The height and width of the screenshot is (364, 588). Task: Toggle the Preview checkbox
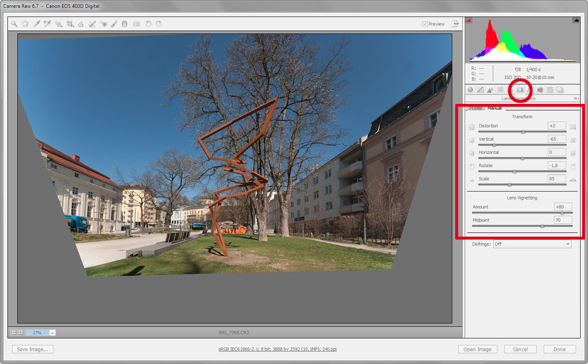pos(425,24)
